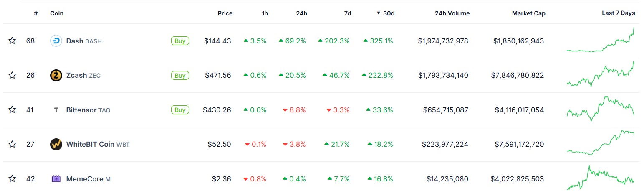Sort table by Market Cap header
This screenshot has width=644, height=191.
point(528,13)
